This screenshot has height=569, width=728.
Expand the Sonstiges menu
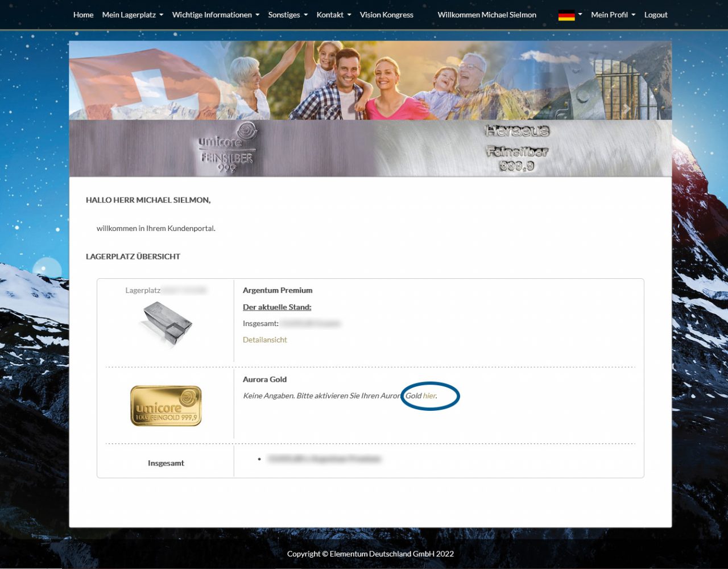(288, 15)
